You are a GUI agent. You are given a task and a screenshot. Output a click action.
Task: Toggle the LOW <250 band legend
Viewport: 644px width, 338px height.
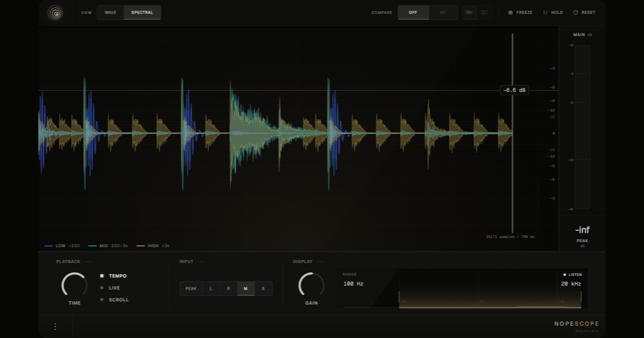62,246
